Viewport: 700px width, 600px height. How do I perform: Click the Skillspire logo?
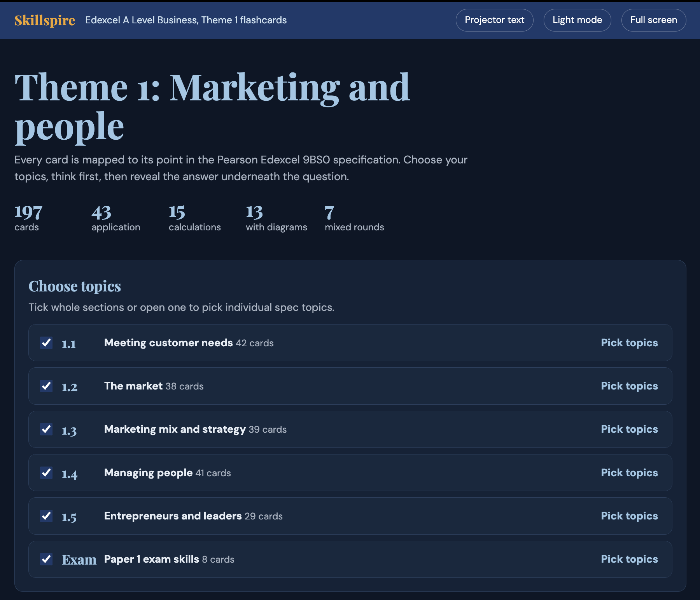click(45, 20)
